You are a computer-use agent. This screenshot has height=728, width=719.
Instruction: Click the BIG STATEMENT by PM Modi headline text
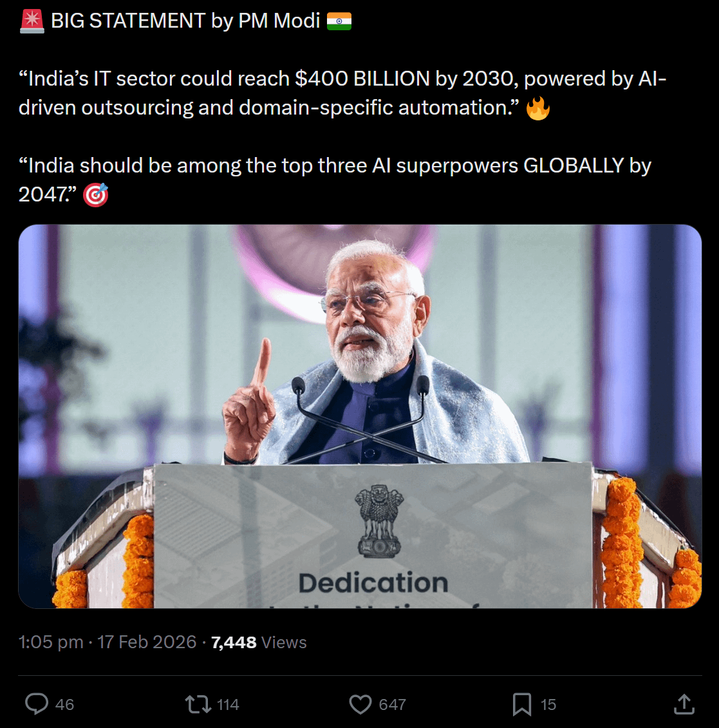(x=185, y=21)
